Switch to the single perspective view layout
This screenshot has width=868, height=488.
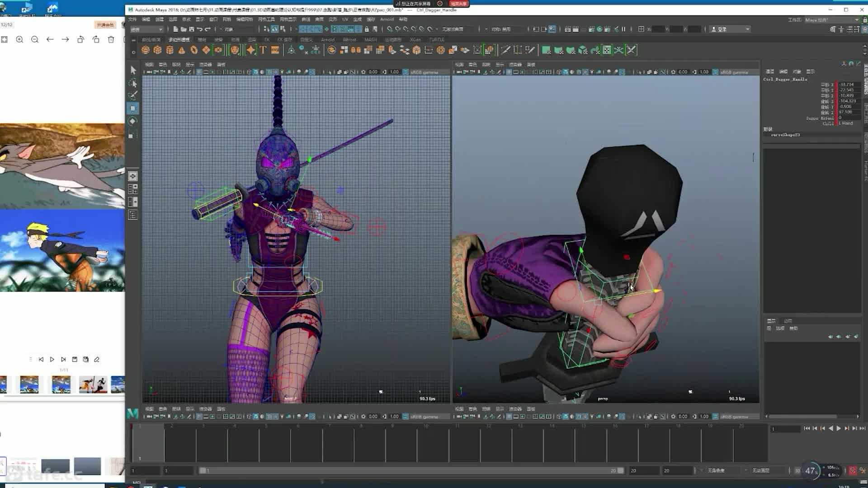(x=133, y=176)
